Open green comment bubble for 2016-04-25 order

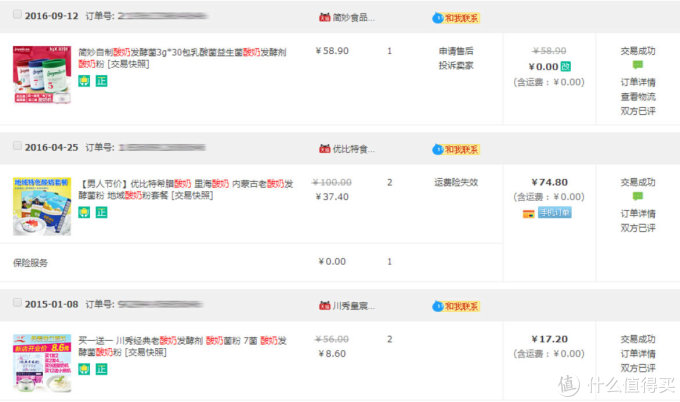pos(638,196)
